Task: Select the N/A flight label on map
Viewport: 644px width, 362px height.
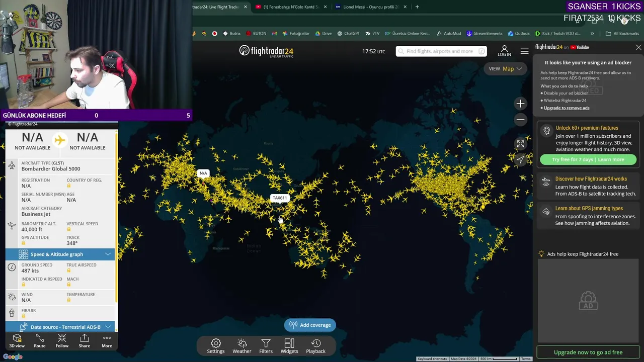Action: tap(203, 173)
